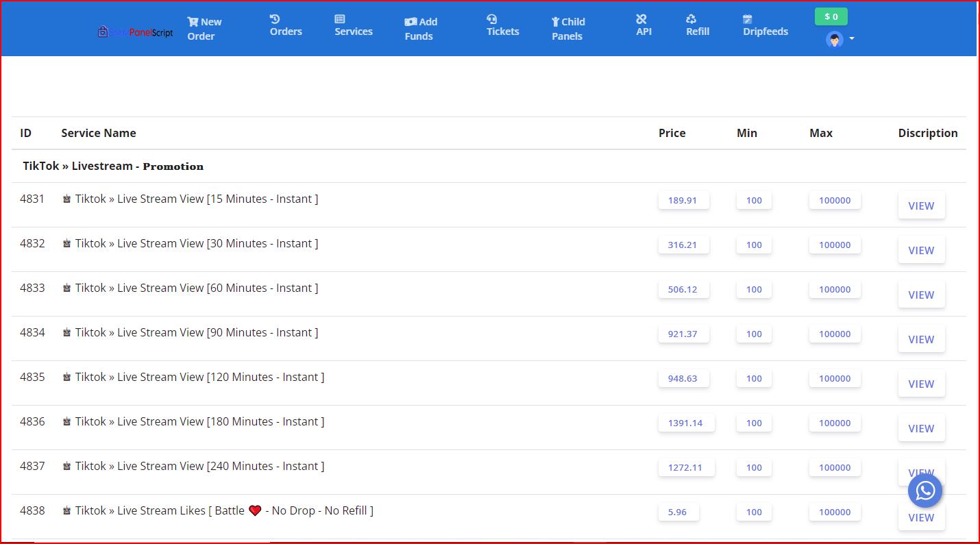Click the Live Stream Likes Battle service name
Image resolution: width=980 pixels, height=544 pixels.
(x=223, y=511)
